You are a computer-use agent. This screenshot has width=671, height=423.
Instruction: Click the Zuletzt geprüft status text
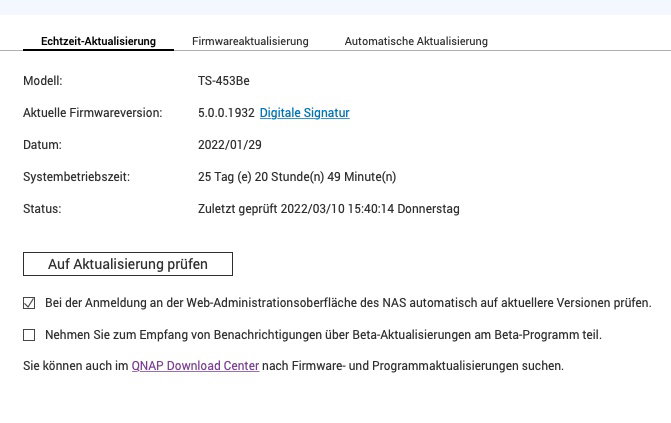(328, 209)
